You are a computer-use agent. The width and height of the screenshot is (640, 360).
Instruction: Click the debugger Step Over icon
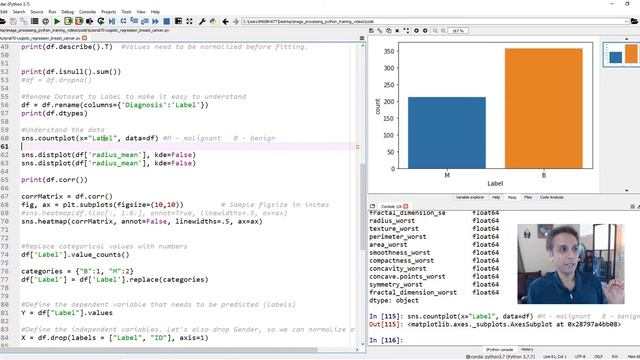point(123,21)
